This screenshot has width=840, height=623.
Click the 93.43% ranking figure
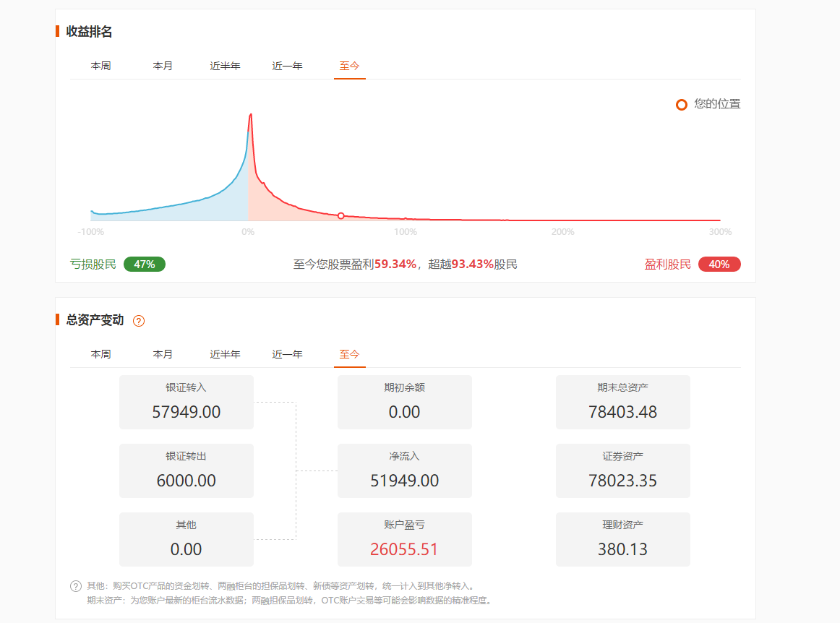473,264
